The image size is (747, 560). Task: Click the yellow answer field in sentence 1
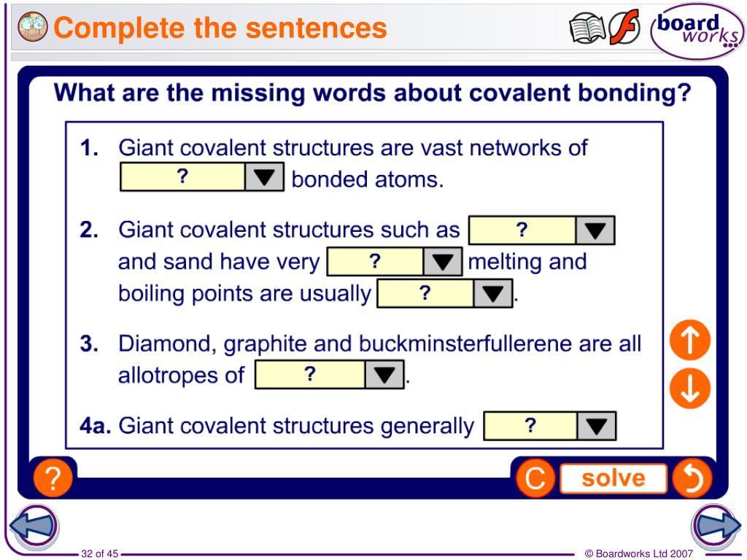tap(183, 177)
